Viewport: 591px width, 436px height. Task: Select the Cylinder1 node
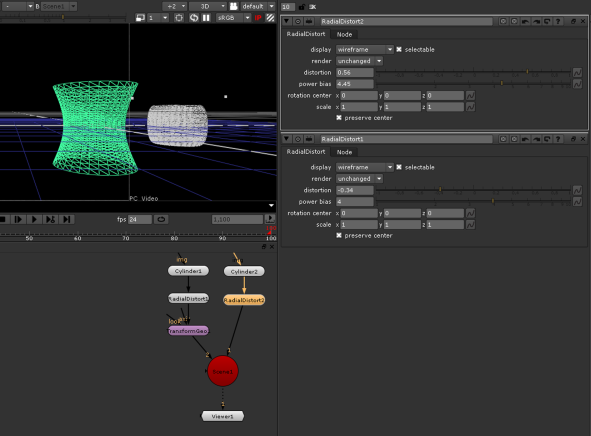coord(188,271)
